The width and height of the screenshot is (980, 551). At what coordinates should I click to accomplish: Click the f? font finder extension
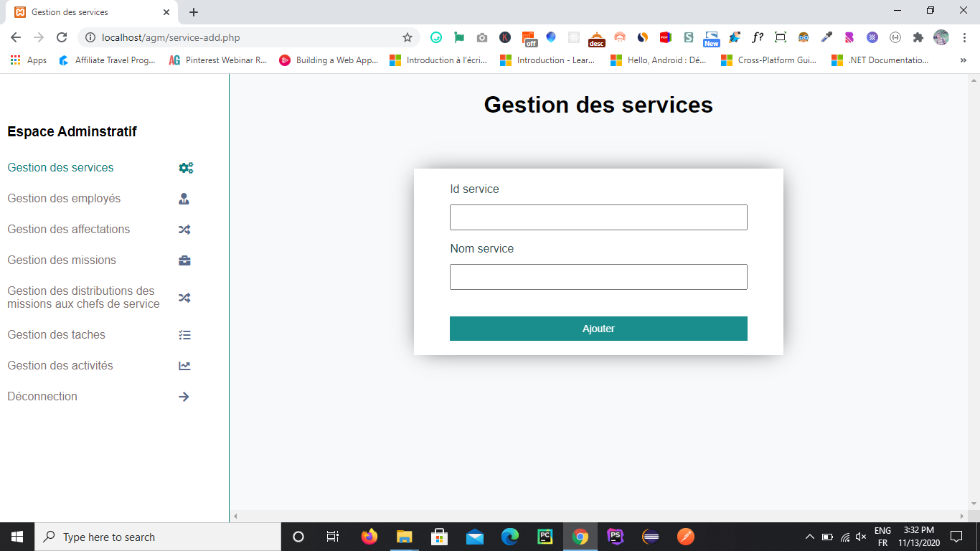pyautogui.click(x=758, y=37)
